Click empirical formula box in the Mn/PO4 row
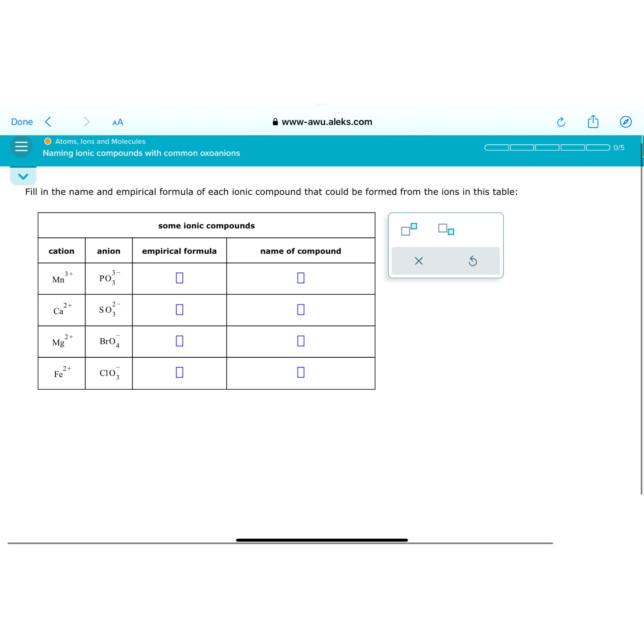 click(179, 278)
